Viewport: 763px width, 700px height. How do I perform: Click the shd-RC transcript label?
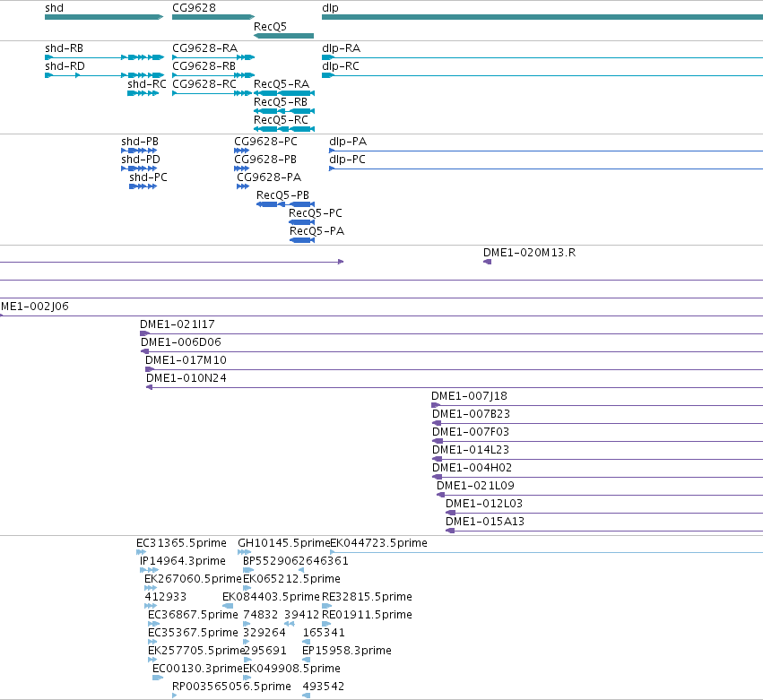[147, 84]
